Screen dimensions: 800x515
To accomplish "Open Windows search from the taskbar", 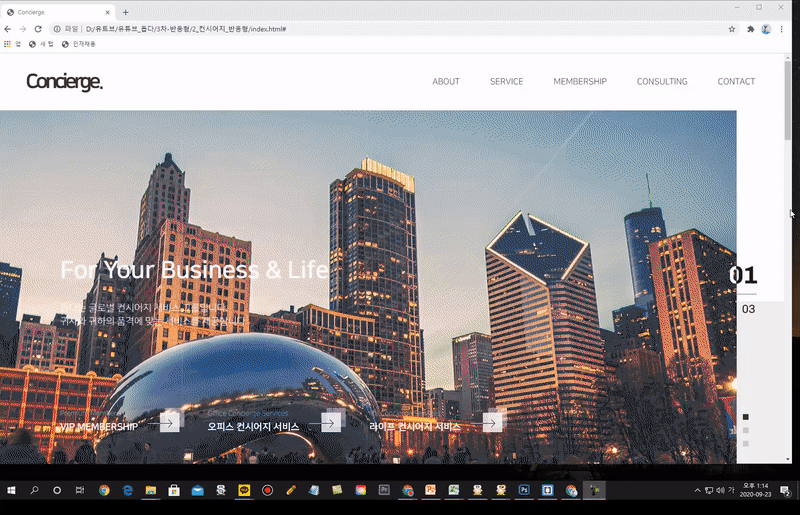I will pyautogui.click(x=34, y=491).
